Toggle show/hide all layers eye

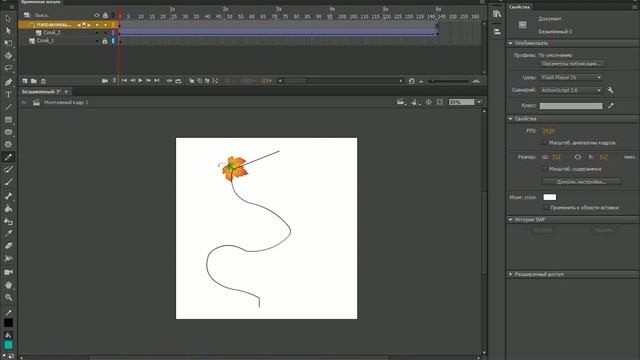pos(97,15)
